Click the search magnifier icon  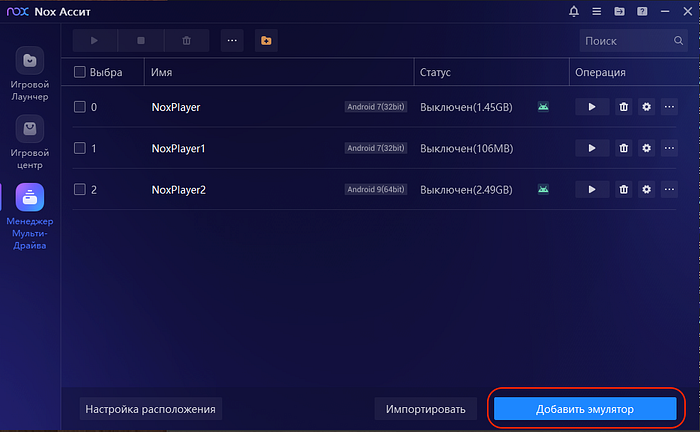(678, 41)
